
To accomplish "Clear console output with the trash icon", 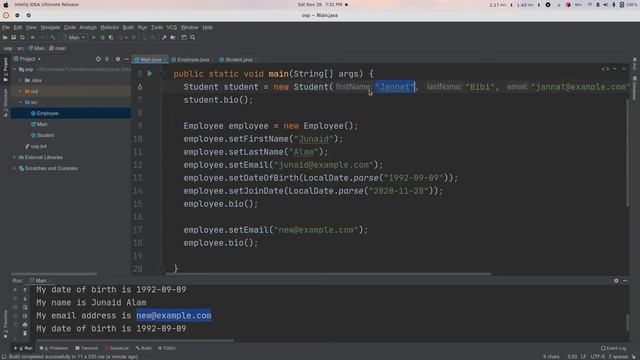I will [x=25, y=333].
